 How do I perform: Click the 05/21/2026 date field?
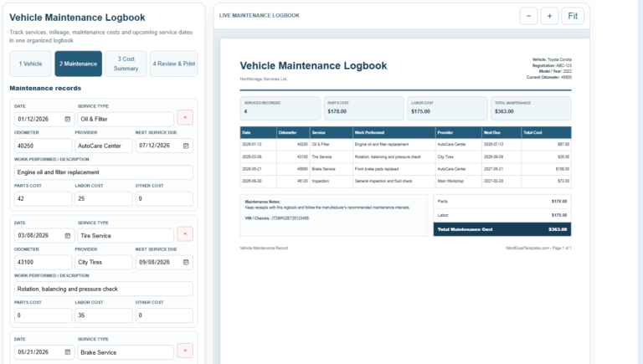44,352
